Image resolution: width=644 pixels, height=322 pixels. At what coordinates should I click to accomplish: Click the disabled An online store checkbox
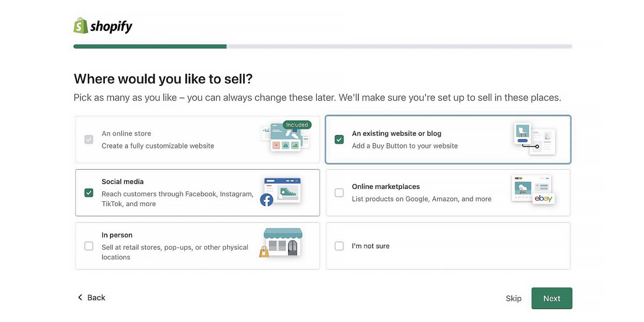point(89,139)
